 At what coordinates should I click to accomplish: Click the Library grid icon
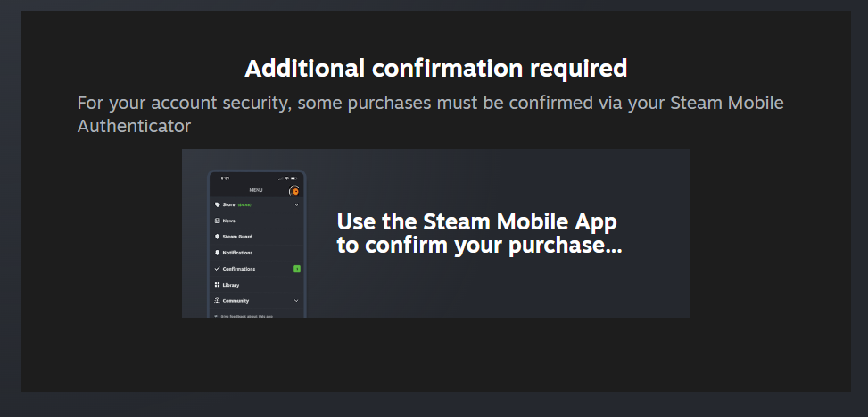pyautogui.click(x=218, y=285)
